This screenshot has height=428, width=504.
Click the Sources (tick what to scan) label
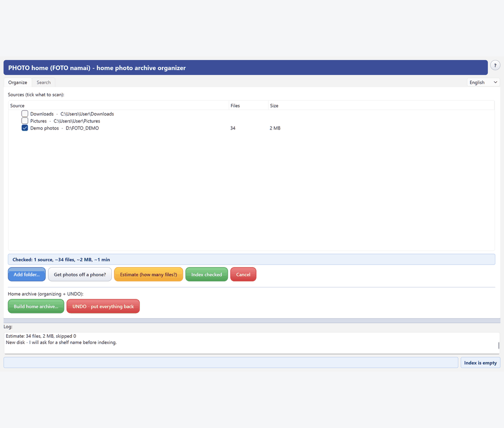pos(36,95)
